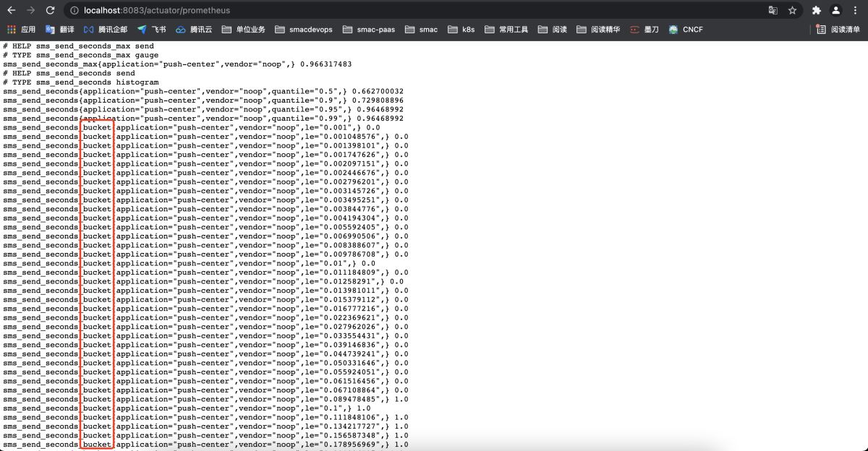The width and height of the screenshot is (868, 451).
Task: Expand the 阅读精华 bookmark folder
Action: pyautogui.click(x=598, y=30)
